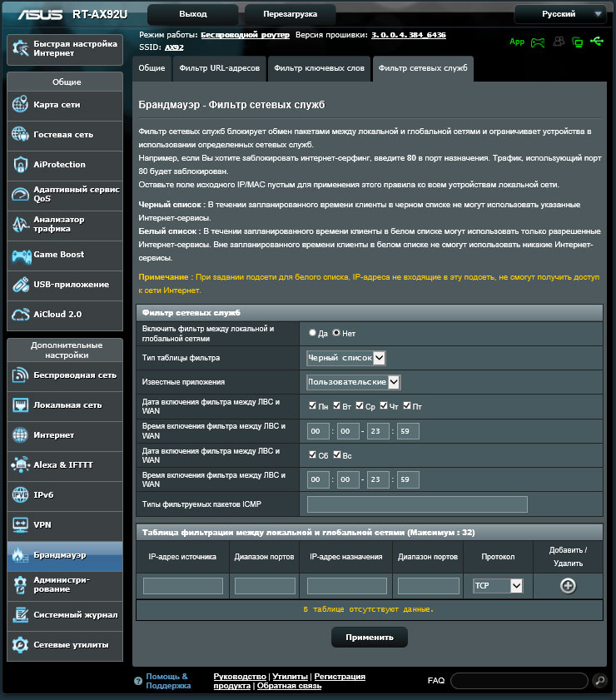Image resolution: width=616 pixels, height=700 pixels.
Task: Click the Перезагрузка reboot button
Action: [x=291, y=14]
